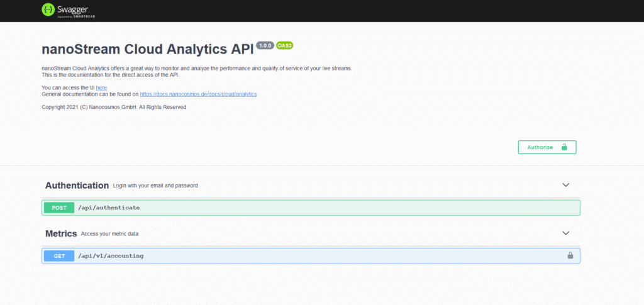This screenshot has width=644, height=305.
Task: Click the lock icon inside Authorize button
Action: 564,147
